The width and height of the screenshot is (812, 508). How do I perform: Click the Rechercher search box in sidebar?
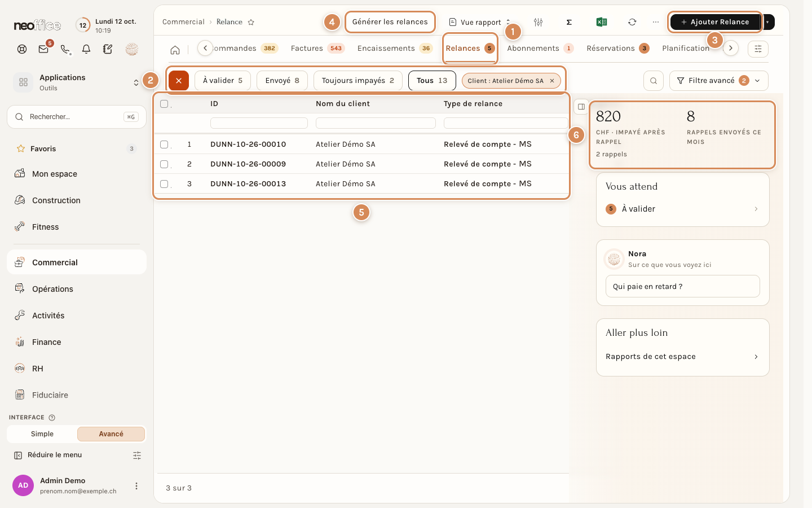77,117
